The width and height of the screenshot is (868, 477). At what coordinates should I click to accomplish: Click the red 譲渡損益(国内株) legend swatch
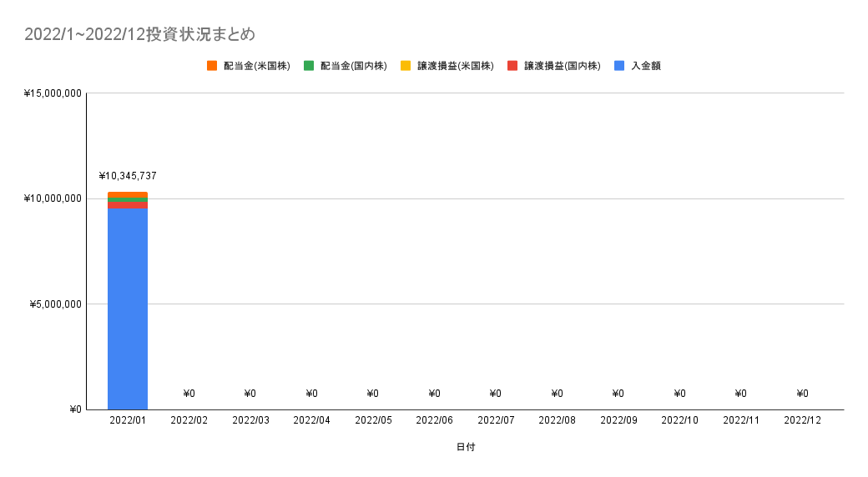(512, 66)
